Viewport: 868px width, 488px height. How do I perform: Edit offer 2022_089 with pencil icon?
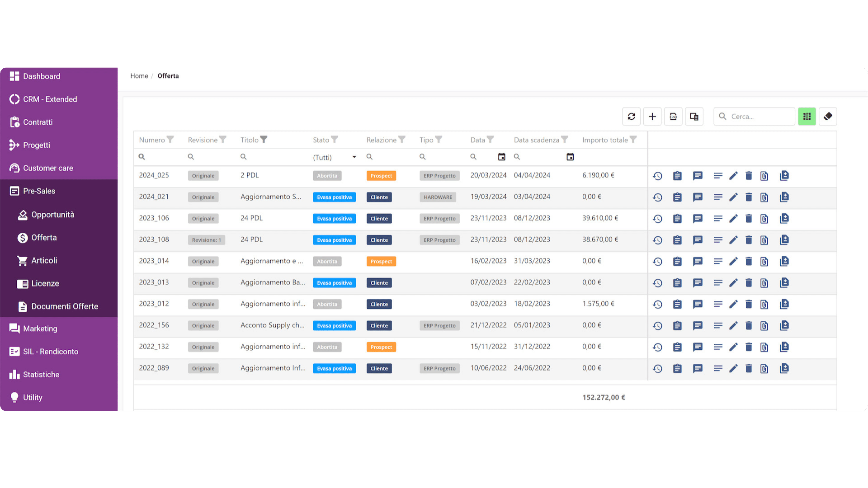click(x=733, y=368)
